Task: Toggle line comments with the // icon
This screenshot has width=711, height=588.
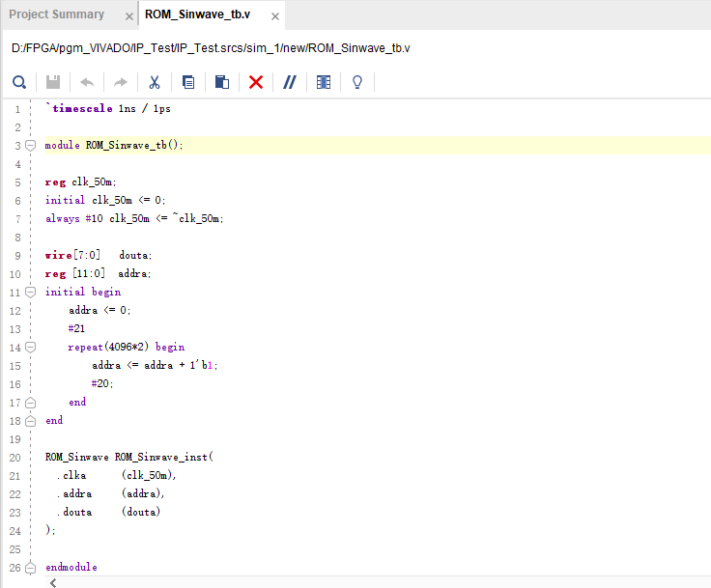Action: [290, 82]
